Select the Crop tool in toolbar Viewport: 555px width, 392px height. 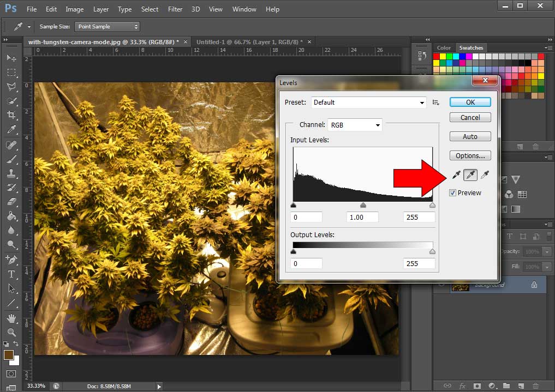click(11, 115)
